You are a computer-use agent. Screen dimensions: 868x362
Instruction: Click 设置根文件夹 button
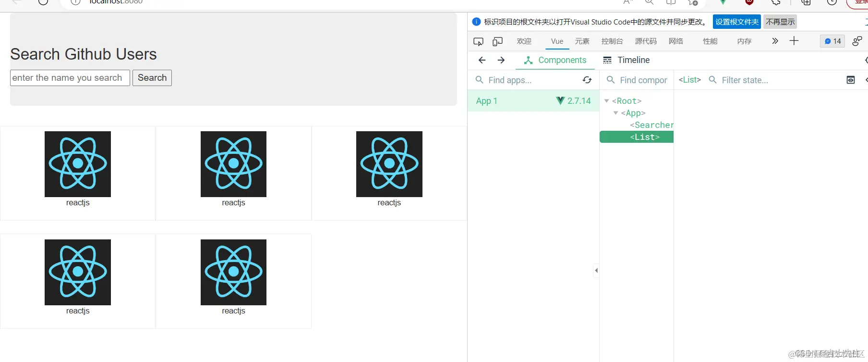pos(737,22)
